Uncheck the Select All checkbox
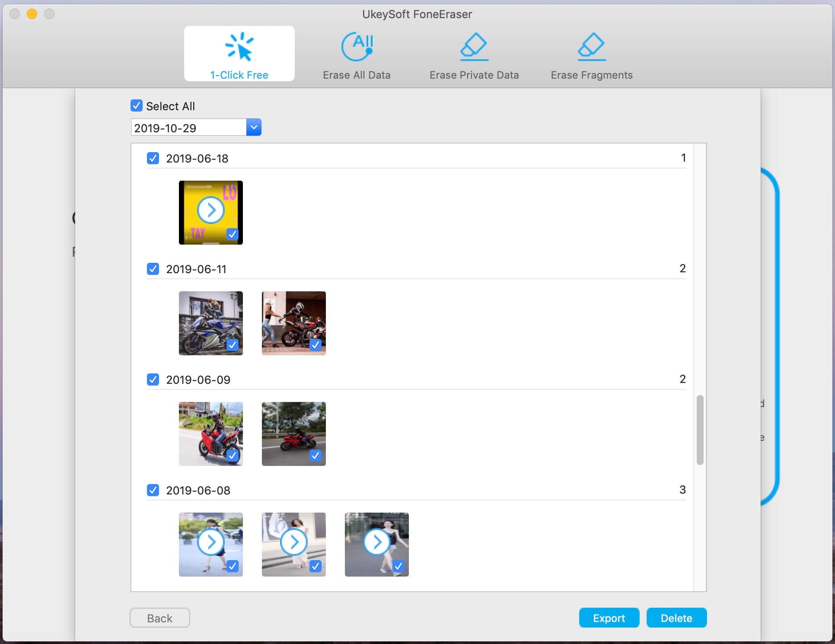The width and height of the screenshot is (835, 644). 137,106
